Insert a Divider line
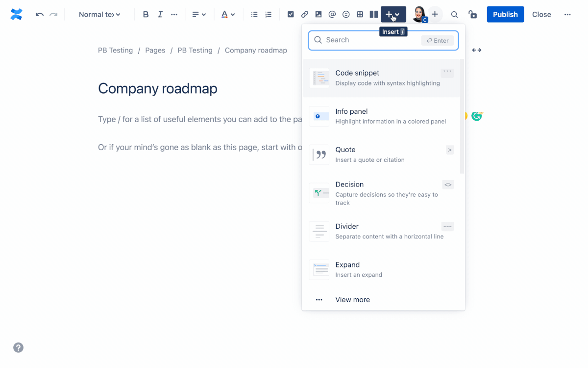The height and width of the screenshot is (368, 588). (x=381, y=231)
